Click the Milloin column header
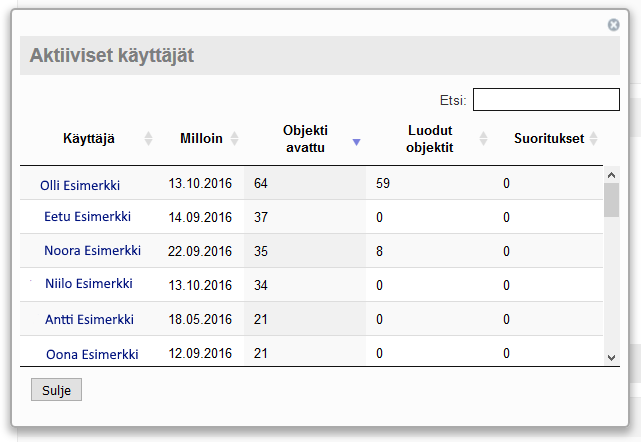The image size is (641, 442). point(202,139)
